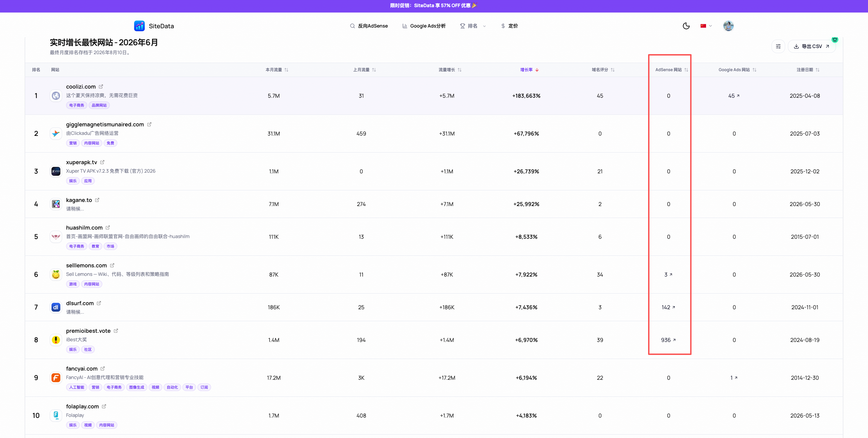Viewport: 868px width, 438px height.
Task: Click the 视频 tag on folaplay.com
Action: coord(88,425)
